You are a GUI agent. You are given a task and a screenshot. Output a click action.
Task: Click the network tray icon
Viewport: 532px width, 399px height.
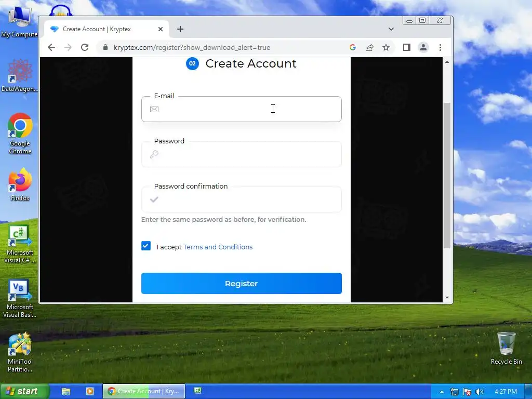point(454,392)
